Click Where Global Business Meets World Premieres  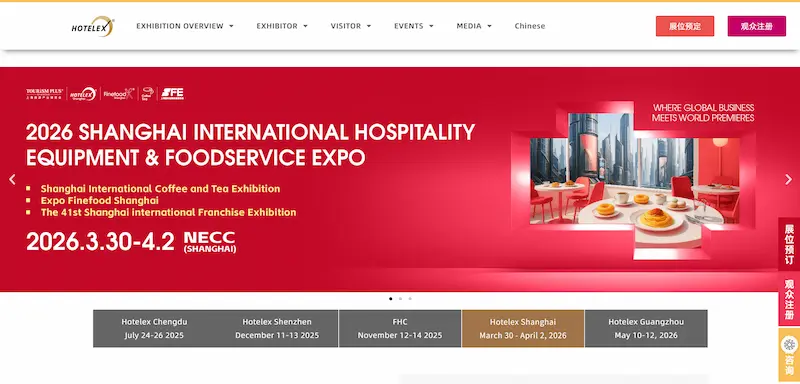coord(703,113)
